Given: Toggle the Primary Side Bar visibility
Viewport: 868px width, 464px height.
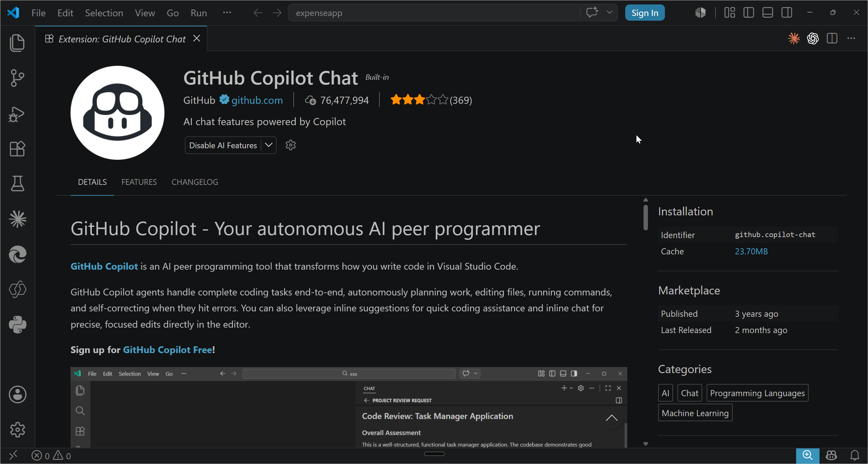Looking at the screenshot, I should click(x=749, y=13).
